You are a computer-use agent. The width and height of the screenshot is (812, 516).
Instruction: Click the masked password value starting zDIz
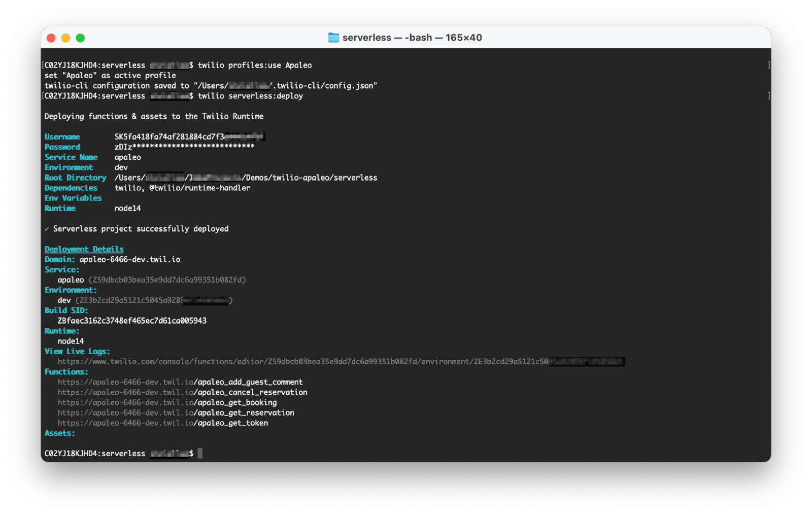(x=185, y=147)
